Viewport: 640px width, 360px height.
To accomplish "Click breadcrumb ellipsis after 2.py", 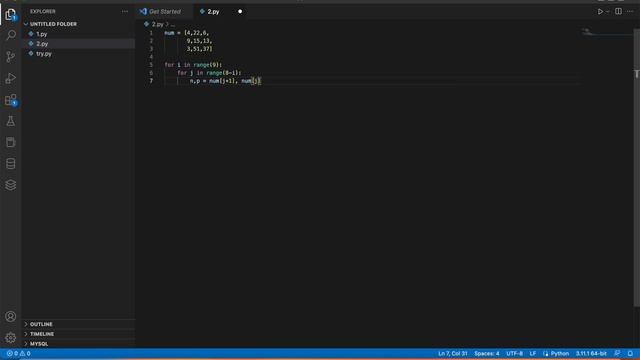I will (x=173, y=24).
